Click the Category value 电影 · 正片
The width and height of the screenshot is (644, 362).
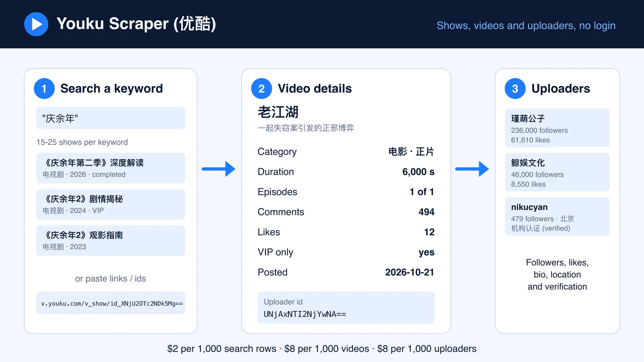point(411,152)
